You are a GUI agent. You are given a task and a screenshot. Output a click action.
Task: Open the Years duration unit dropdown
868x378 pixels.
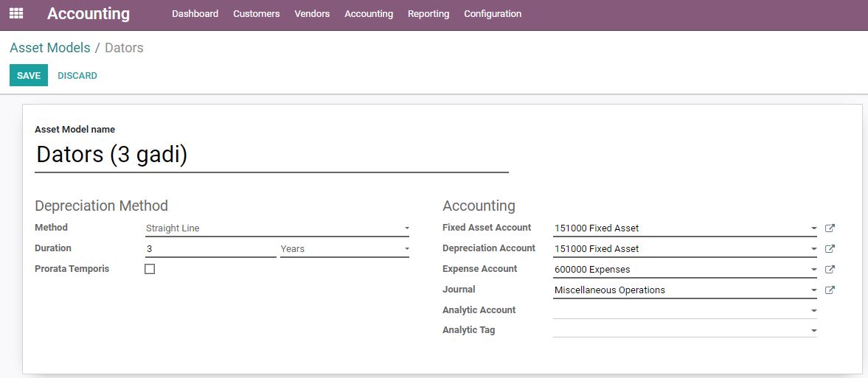coord(345,249)
